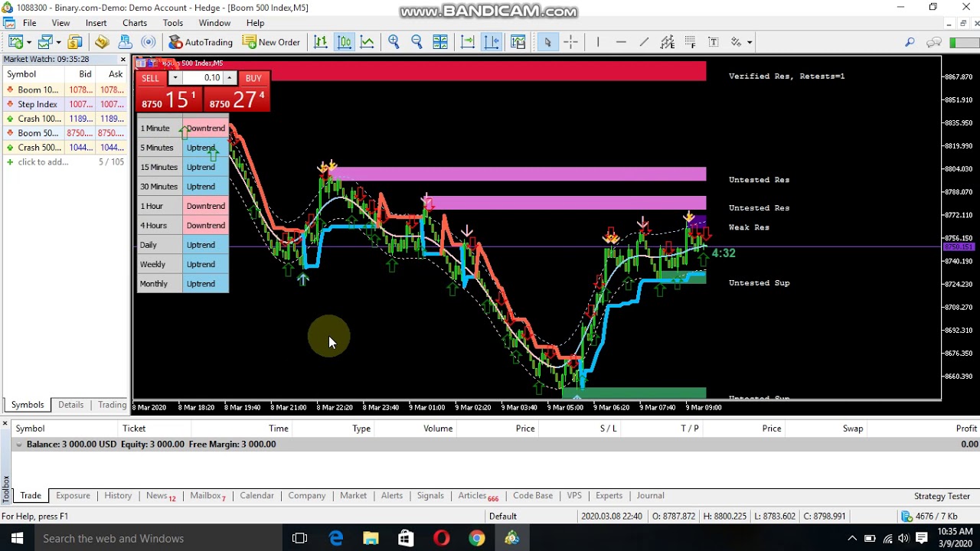Zoom out of the chart
Screen dimensions: 980x551
click(x=416, y=42)
